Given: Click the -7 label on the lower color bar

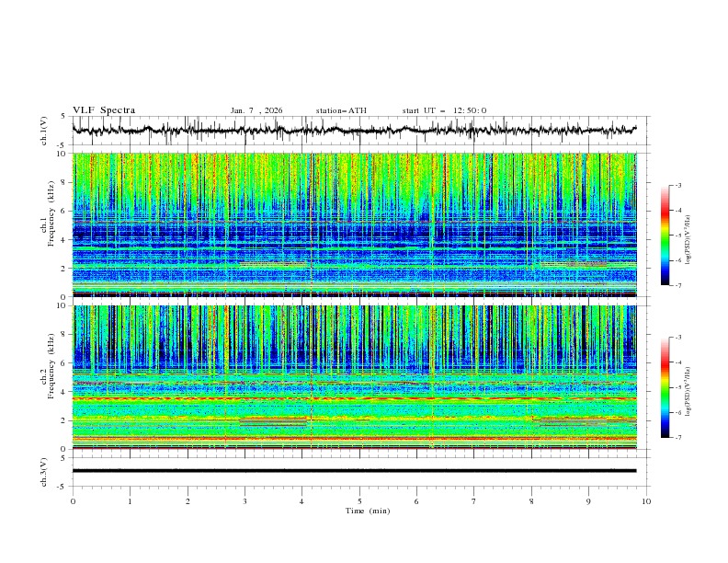Looking at the screenshot, I should click(677, 438).
